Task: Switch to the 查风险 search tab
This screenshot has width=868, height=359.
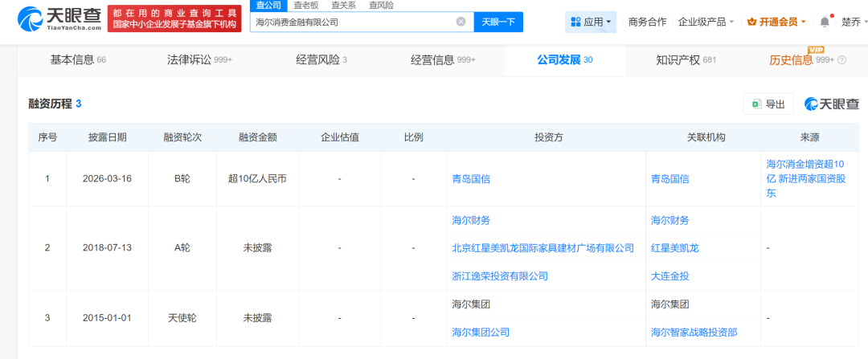Action: point(382,6)
